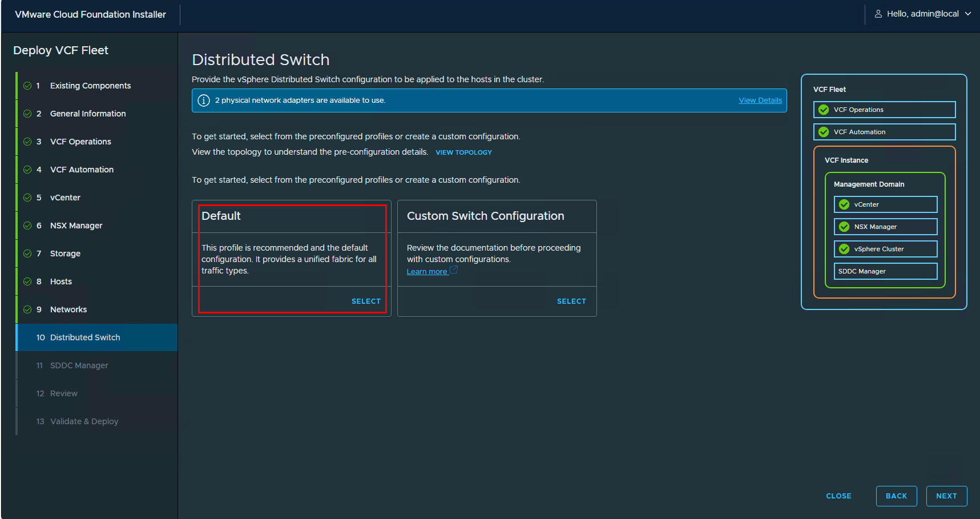Click the VCF Fleet label in the diagram
This screenshot has width=980, height=519.
tap(829, 90)
